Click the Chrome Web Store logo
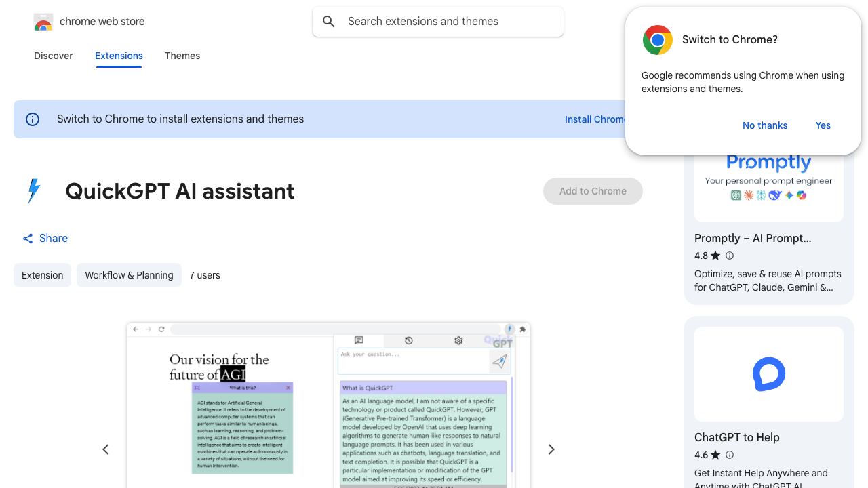Viewport: 868px width, 488px height. click(x=43, y=22)
